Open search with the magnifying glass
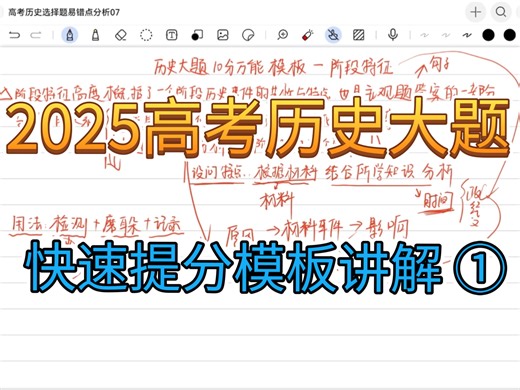This screenshot has height=390, width=520. (501, 12)
